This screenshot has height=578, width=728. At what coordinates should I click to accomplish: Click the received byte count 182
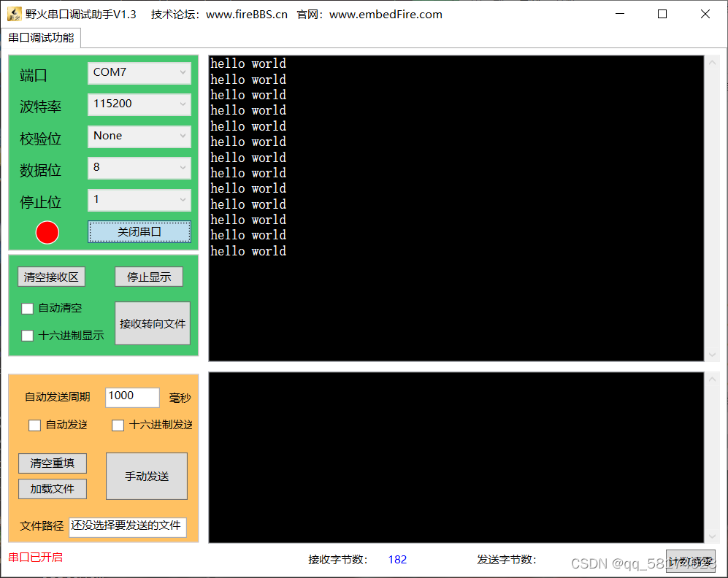(397, 560)
